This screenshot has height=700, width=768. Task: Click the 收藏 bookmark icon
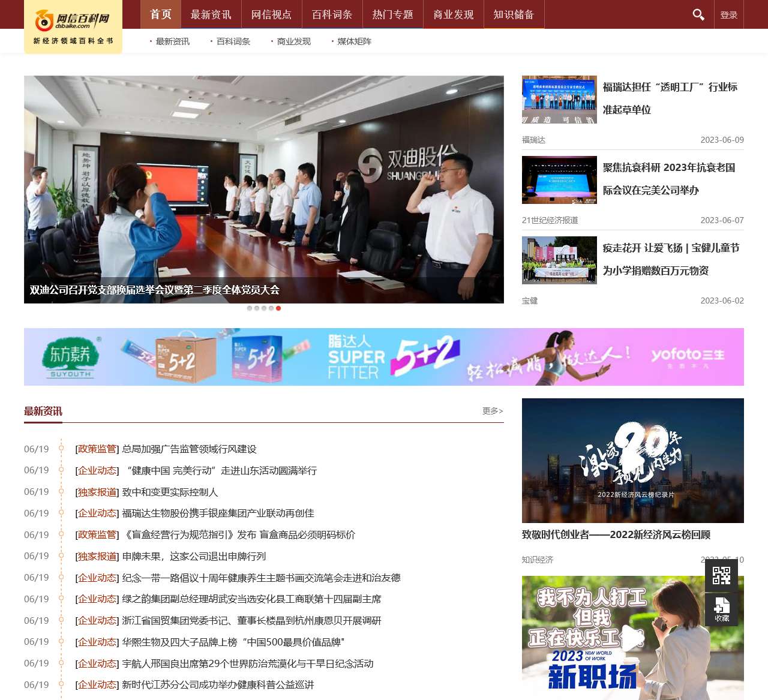(x=721, y=609)
